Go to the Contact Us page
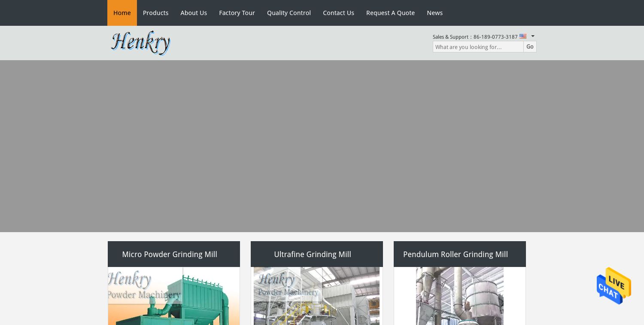The height and width of the screenshot is (325, 644). (338, 12)
